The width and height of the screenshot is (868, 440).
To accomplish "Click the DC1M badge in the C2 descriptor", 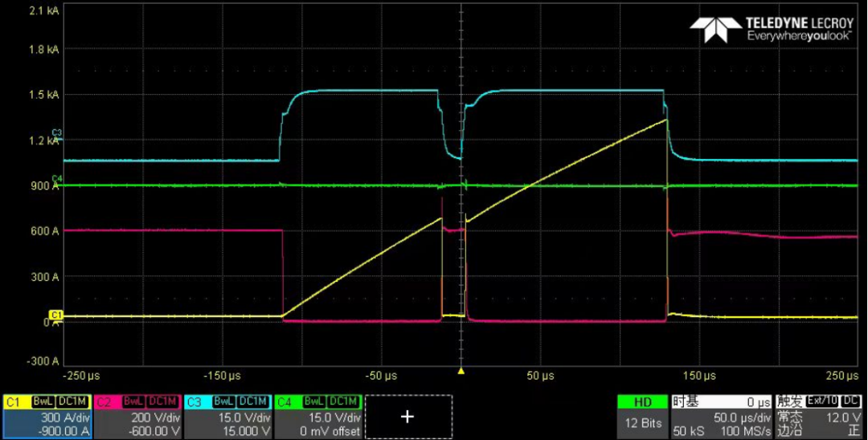I will pos(163,401).
